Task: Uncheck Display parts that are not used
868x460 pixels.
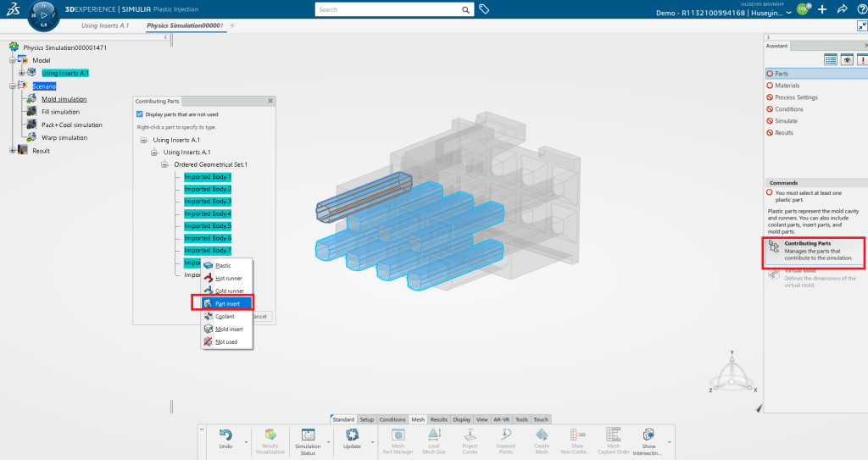Action: 140,114
